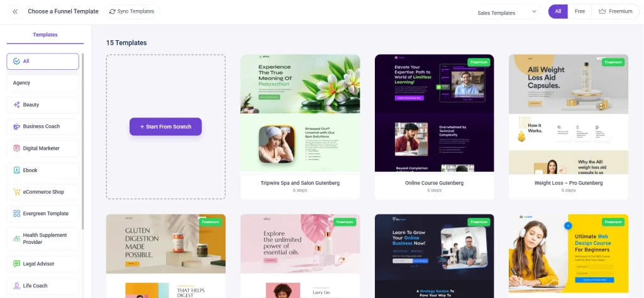Select Health Supplement Provider category
The height and width of the screenshot is (298, 644).
point(43,238)
